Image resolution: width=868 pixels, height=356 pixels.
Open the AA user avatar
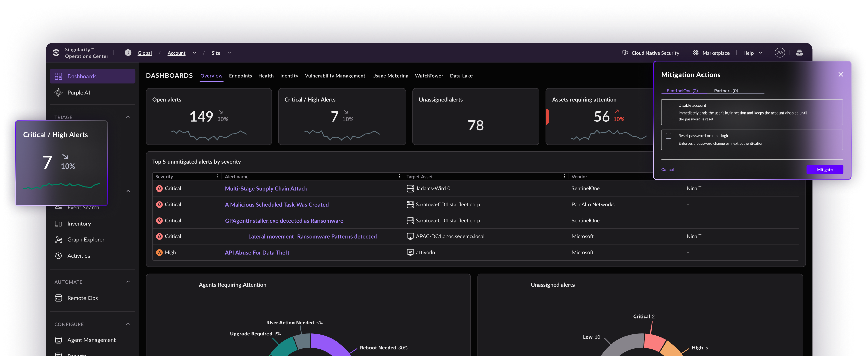[x=780, y=53]
